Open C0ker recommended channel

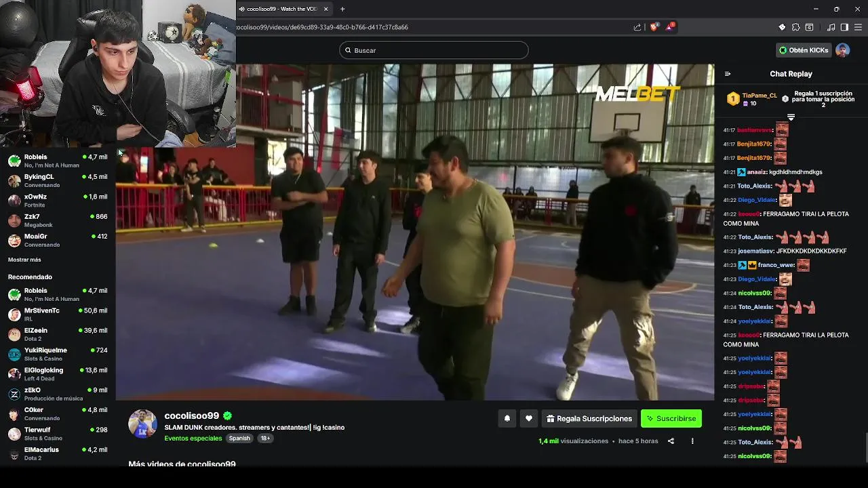(x=58, y=413)
